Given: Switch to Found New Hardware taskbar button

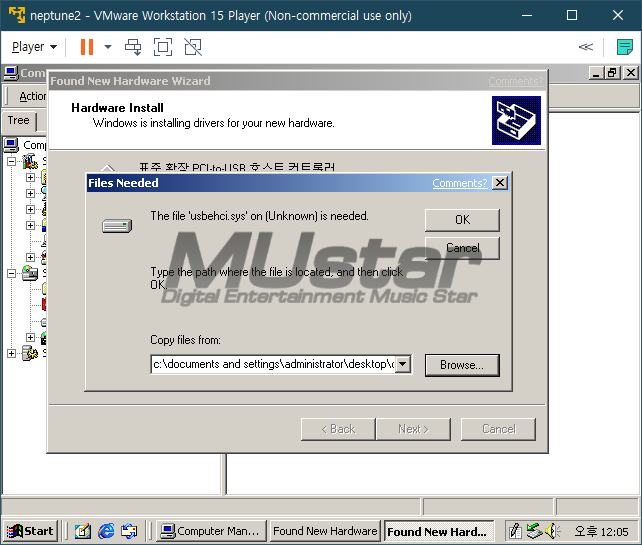Looking at the screenshot, I should coord(325,531).
